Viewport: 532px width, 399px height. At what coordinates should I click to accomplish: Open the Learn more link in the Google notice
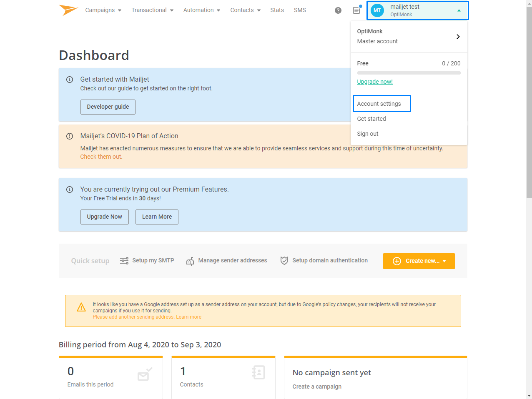pyautogui.click(x=189, y=317)
